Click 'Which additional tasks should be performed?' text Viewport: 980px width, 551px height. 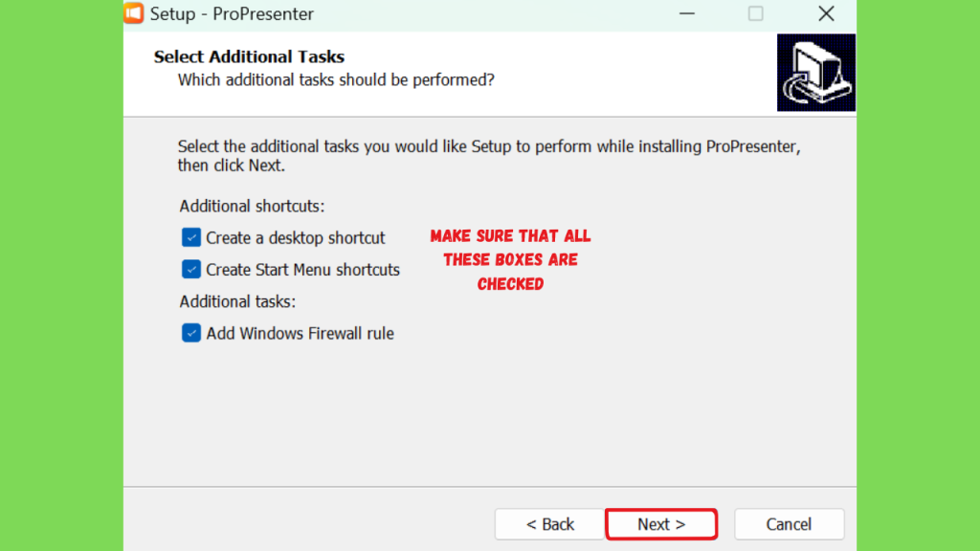tap(336, 80)
